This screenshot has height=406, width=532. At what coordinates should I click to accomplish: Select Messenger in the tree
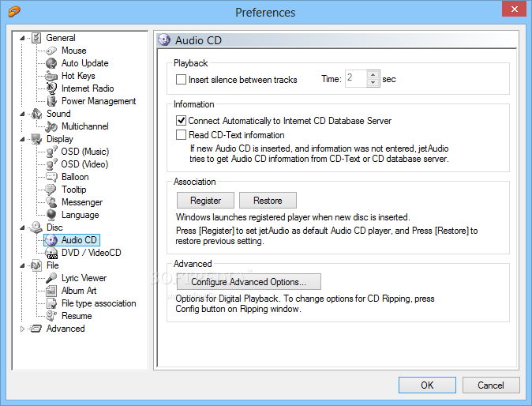pos(82,202)
